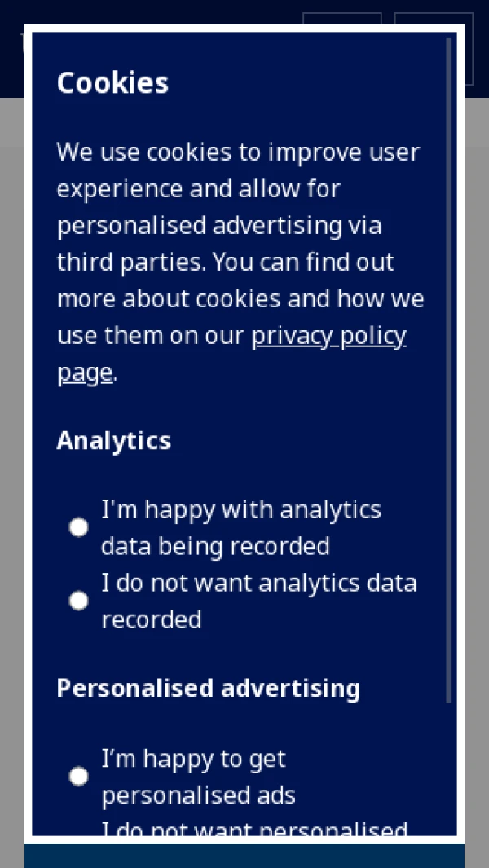Click the Analytics section heading
The width and height of the screenshot is (489, 868).
[113, 441]
